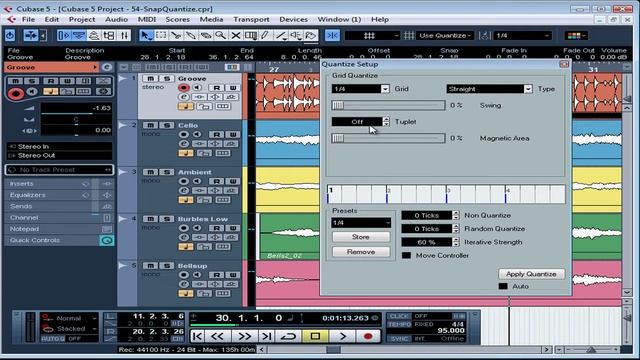Viewport: 640px width, 360px height.
Task: Click the Play transport button
Action: click(x=342, y=336)
